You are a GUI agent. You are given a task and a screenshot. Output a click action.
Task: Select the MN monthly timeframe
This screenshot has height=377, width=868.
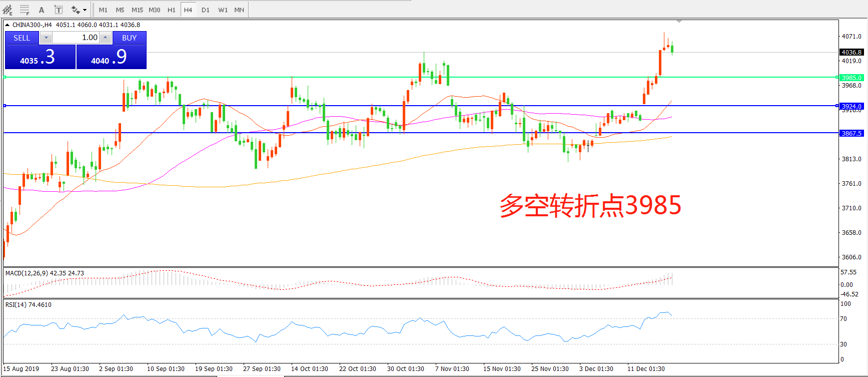(239, 10)
